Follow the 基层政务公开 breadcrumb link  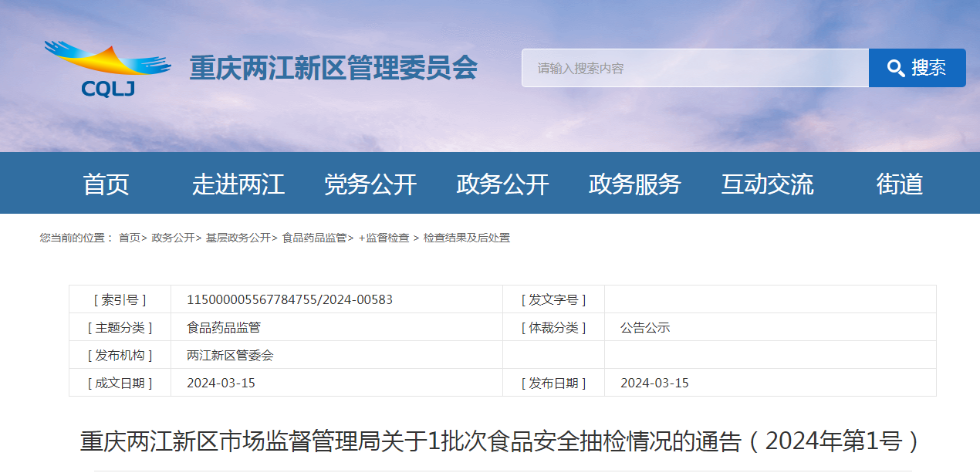tap(238, 238)
